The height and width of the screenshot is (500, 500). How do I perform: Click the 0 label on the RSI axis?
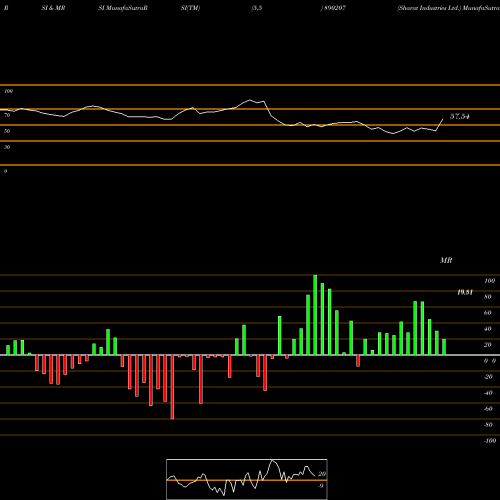click(6, 171)
